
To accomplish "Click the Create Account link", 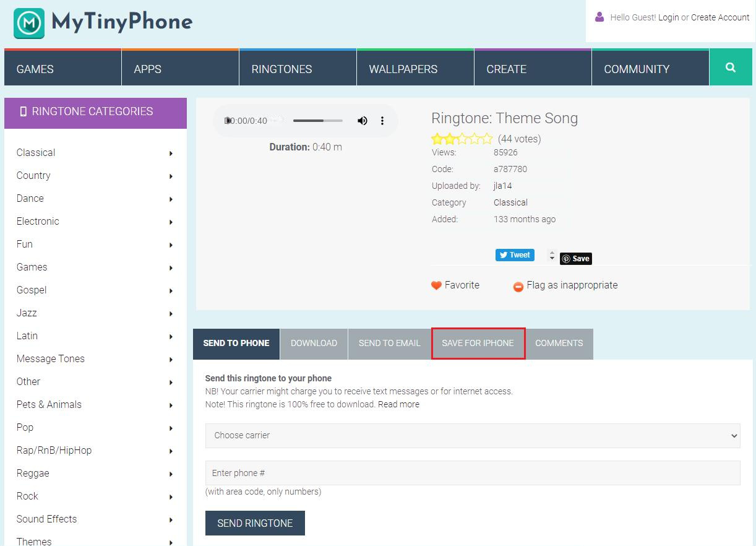I will pyautogui.click(x=720, y=17).
